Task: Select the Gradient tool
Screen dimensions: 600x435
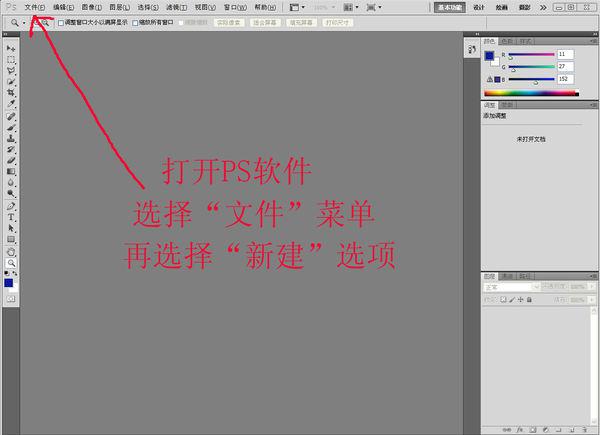Action: [x=11, y=171]
